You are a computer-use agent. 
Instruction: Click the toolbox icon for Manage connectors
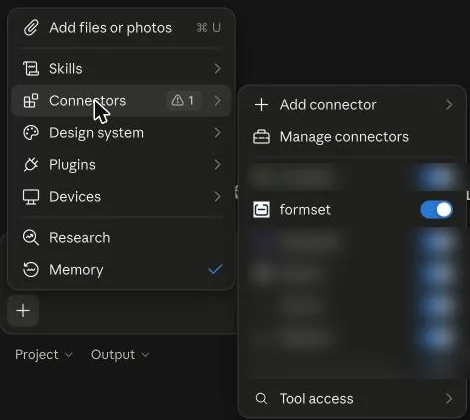click(262, 137)
